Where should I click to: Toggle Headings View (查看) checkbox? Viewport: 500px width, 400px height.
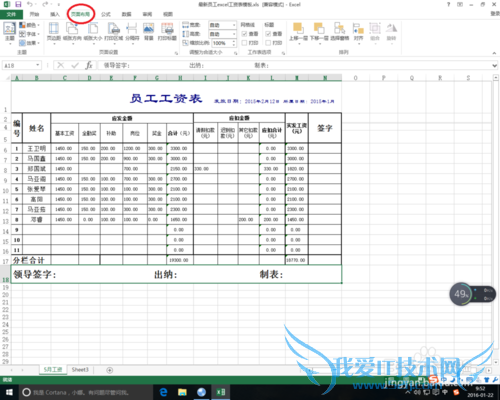(x=268, y=34)
